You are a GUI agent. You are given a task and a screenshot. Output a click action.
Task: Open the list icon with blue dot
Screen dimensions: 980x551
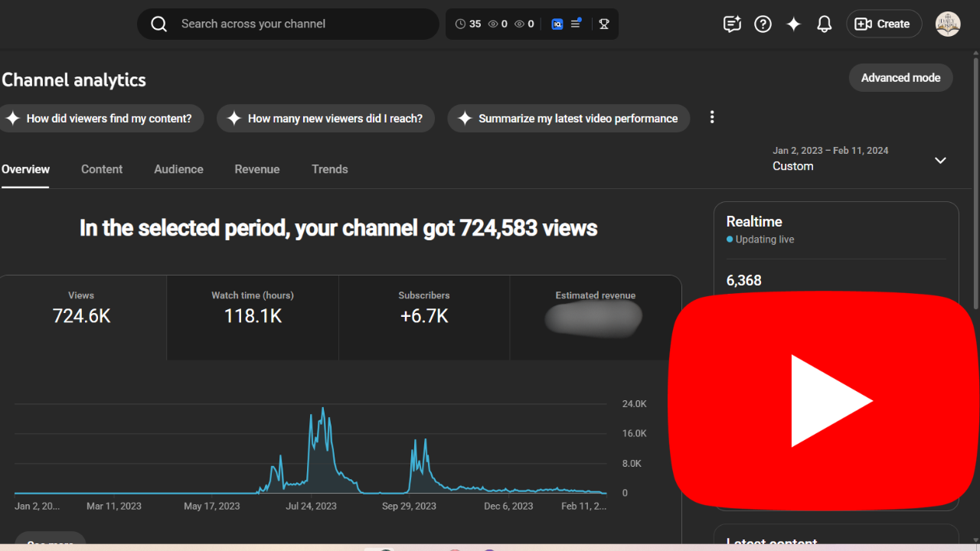(x=576, y=24)
